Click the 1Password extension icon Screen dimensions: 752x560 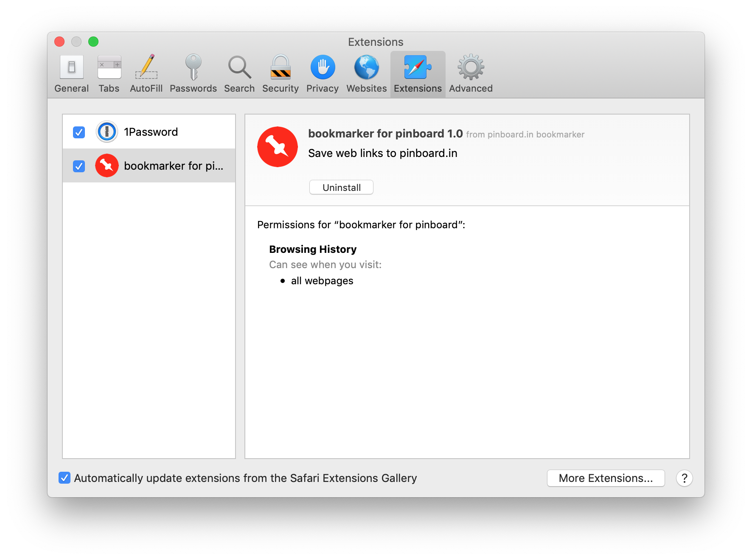click(x=107, y=132)
